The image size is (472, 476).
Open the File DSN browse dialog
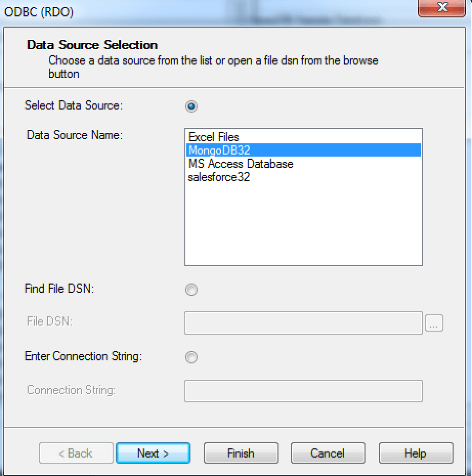(x=435, y=323)
